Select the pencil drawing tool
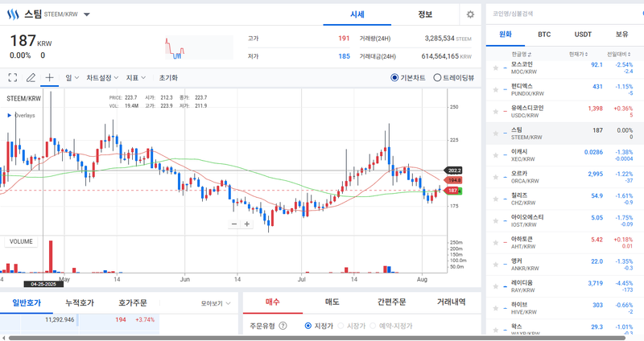 coord(31,77)
